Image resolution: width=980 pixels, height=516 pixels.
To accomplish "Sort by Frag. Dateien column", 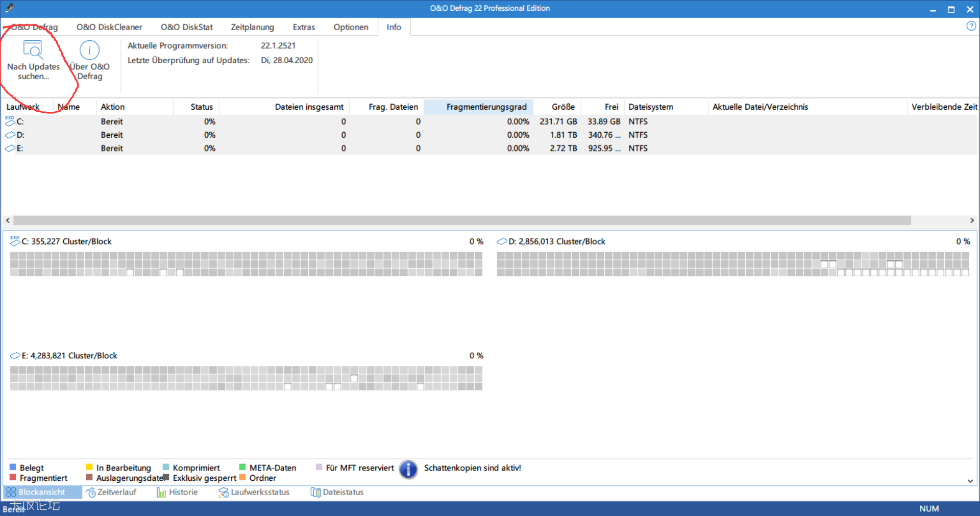I will coord(386,107).
